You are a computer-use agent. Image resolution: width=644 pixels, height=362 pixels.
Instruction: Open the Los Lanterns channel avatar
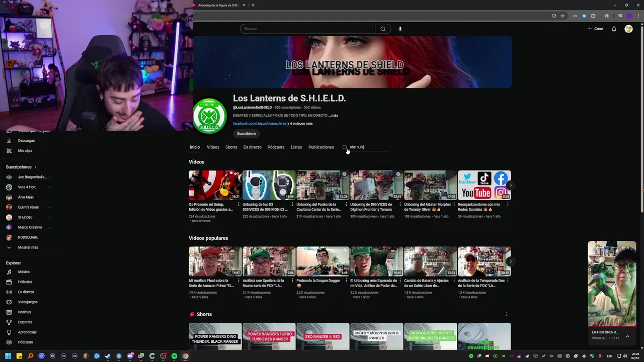(x=210, y=116)
